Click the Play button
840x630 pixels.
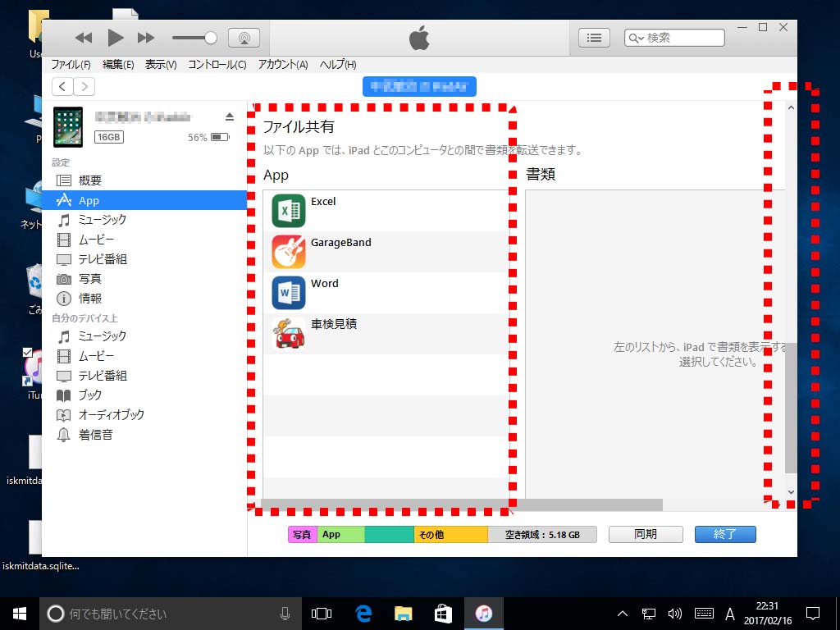[115, 38]
